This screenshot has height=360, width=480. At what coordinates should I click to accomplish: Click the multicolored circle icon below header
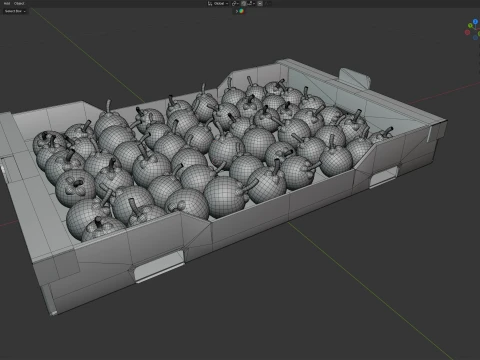pyautogui.click(x=241, y=11)
